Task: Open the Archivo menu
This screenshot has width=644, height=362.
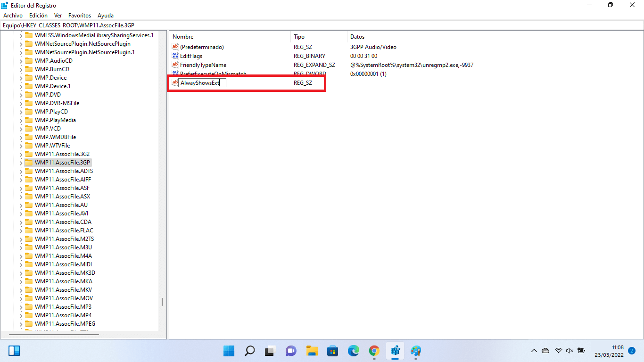Action: click(13, 16)
